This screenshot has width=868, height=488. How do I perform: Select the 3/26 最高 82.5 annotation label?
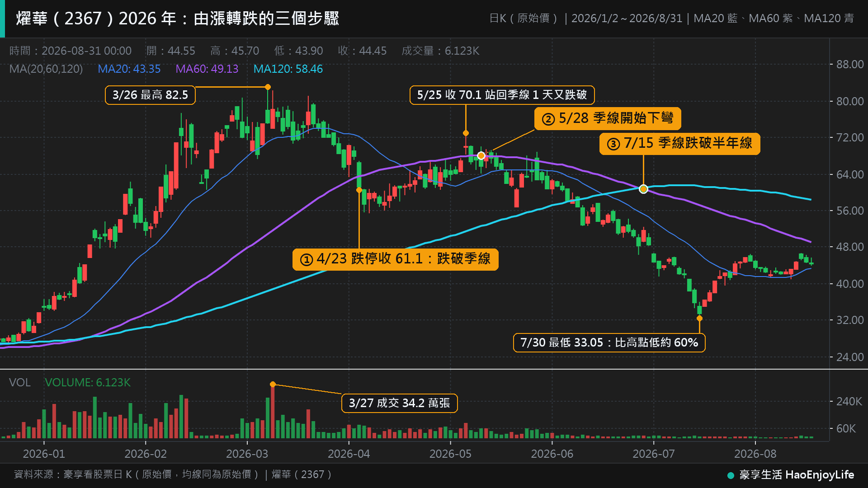(150, 95)
